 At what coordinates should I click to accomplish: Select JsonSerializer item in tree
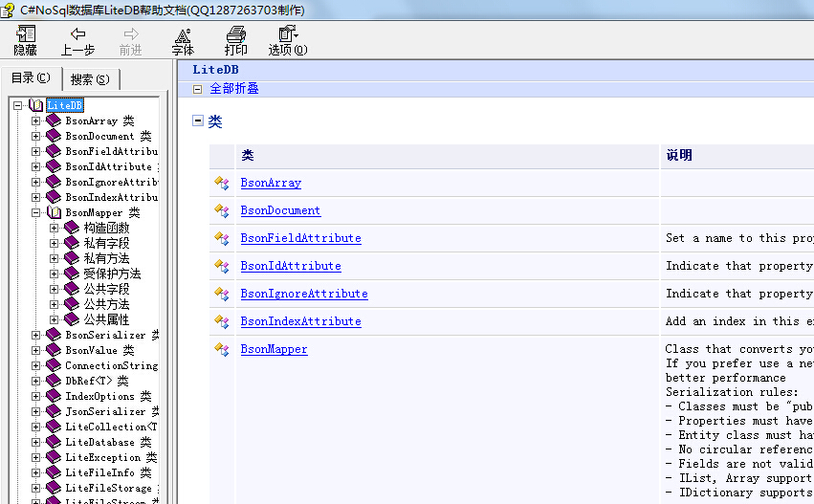(112, 411)
